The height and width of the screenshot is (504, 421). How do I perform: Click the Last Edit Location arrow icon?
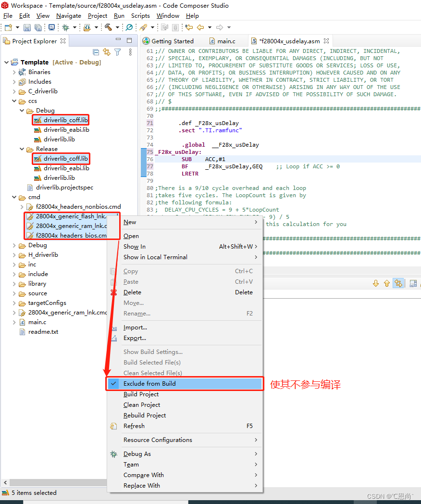189,27
